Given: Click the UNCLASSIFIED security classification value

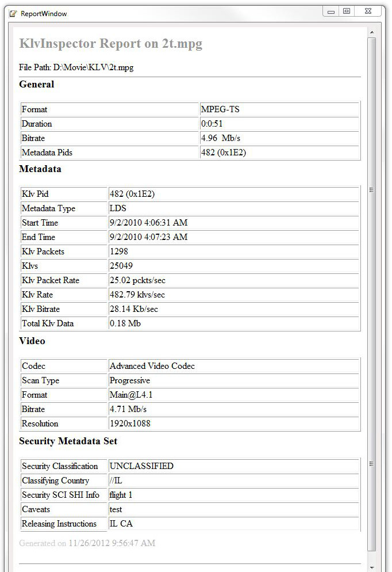Looking at the screenshot, I should 141,466.
